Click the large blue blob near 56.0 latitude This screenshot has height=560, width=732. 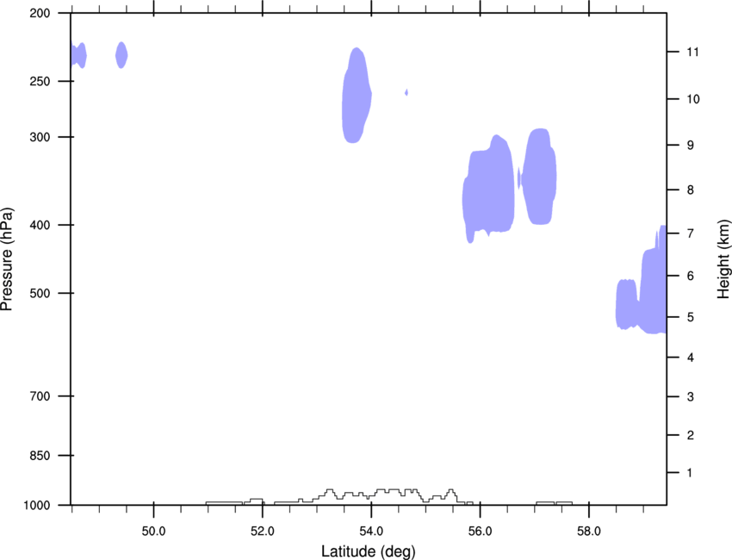(x=489, y=190)
